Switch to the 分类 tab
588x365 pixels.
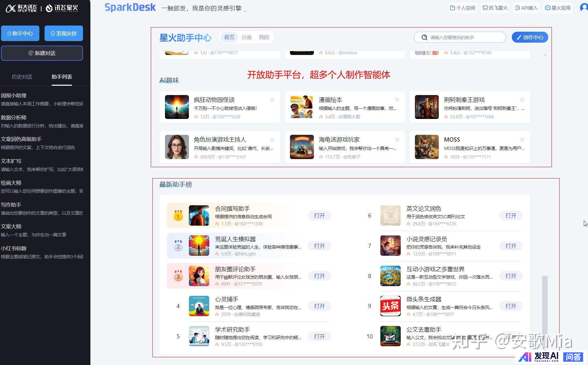coord(247,37)
